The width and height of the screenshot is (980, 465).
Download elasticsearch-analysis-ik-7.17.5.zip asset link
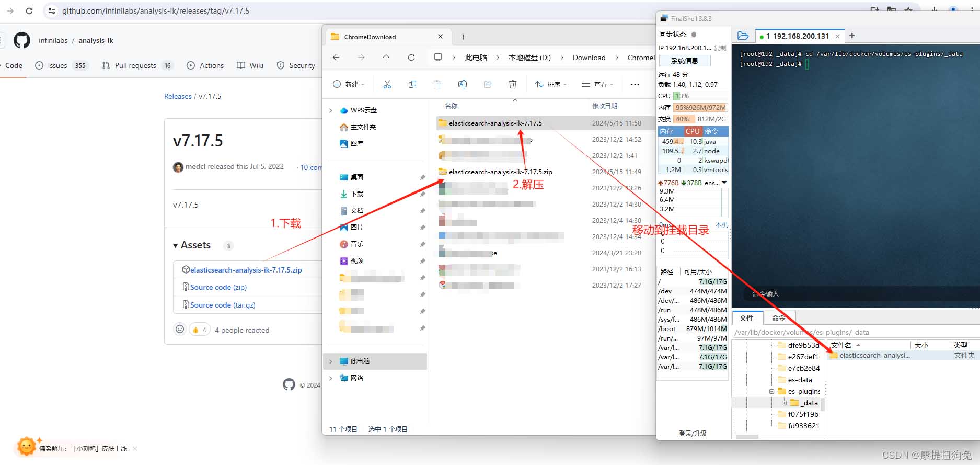coord(246,270)
